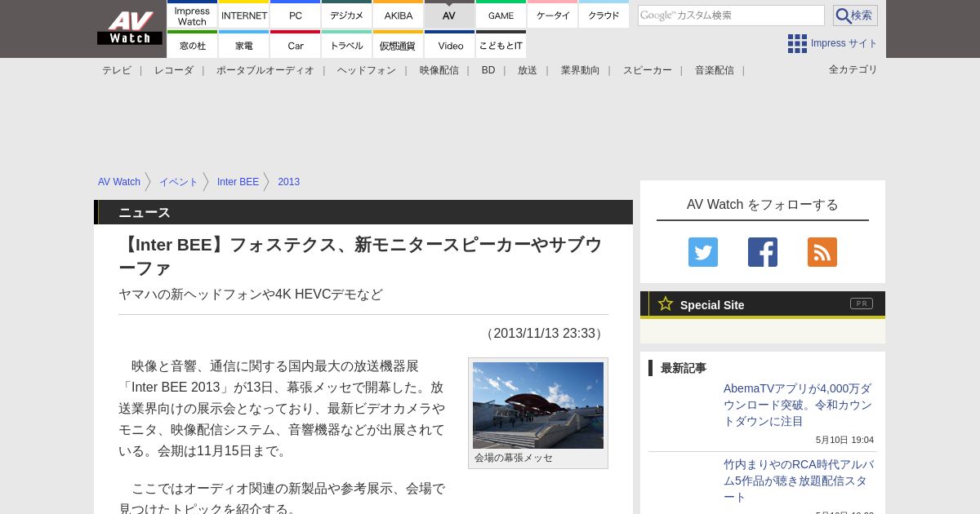Go to the 音楽配信 category
The width and height of the screenshot is (980, 514).
tap(715, 70)
